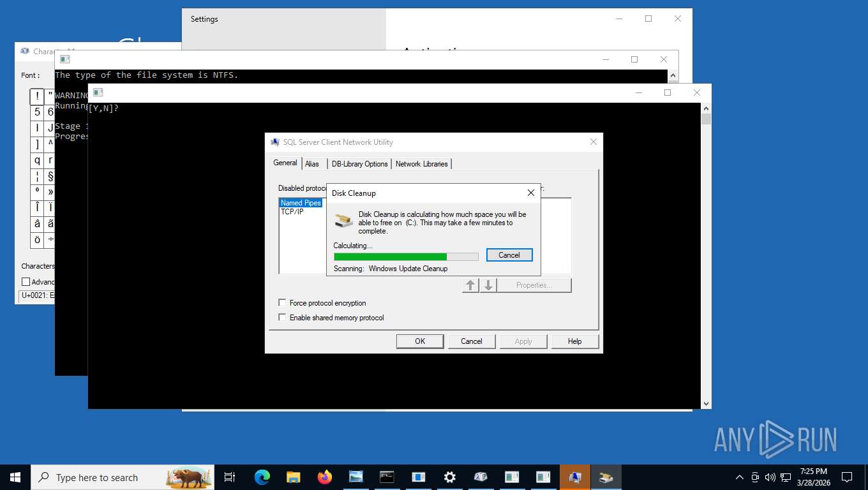868x490 pixels.
Task: Enable shared memory protocol checkbox
Action: [x=282, y=318]
